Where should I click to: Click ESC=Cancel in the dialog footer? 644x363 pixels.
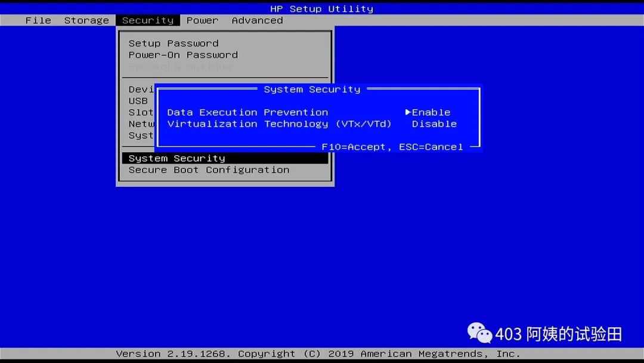431,147
